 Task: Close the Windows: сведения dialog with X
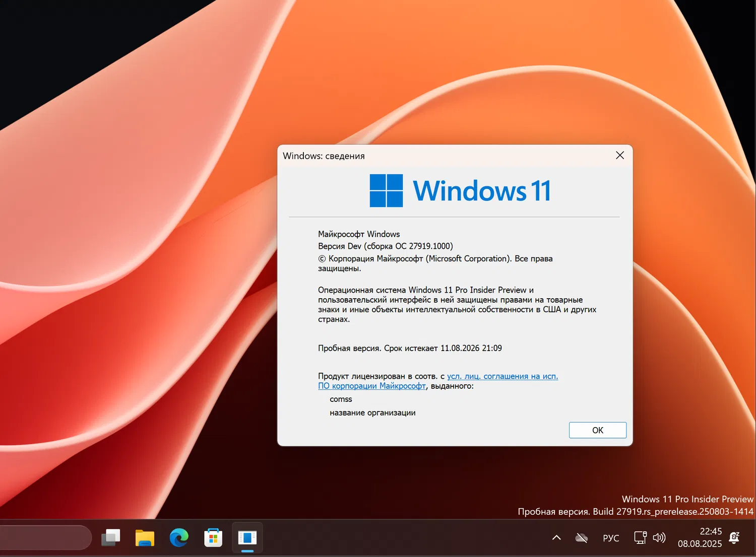[619, 155]
